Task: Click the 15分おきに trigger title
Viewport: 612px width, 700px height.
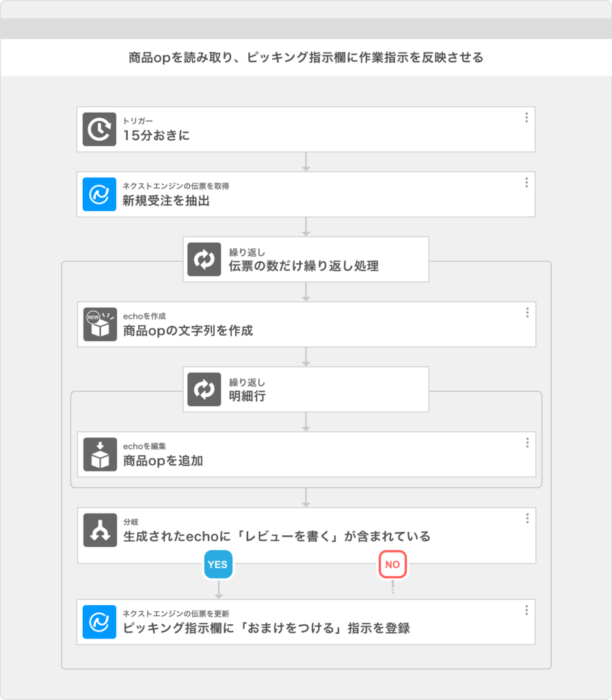Action: [x=157, y=136]
